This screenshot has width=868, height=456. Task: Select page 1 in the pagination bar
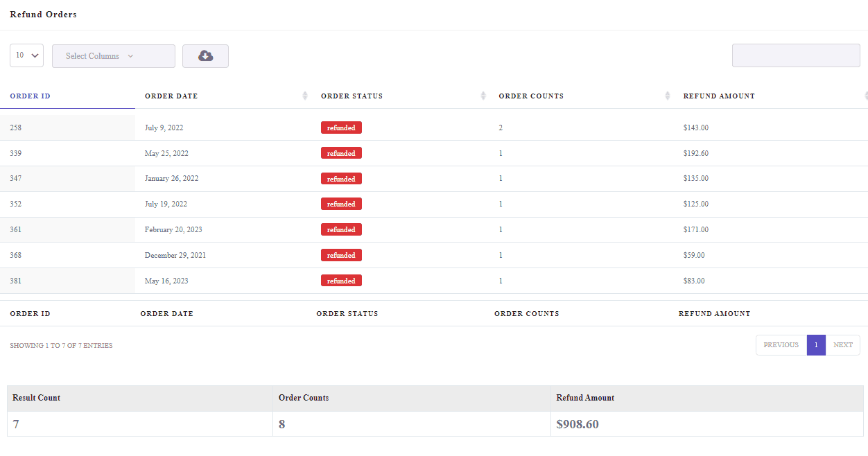point(816,344)
